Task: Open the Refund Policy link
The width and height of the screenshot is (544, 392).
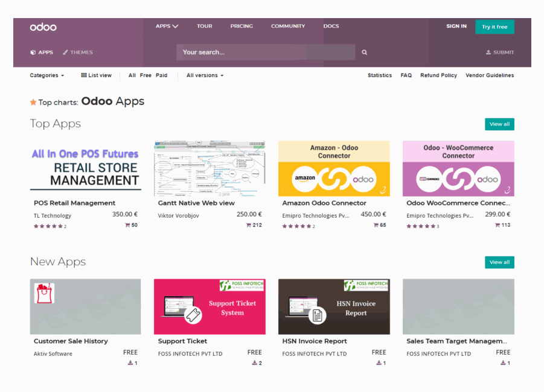Action: [x=438, y=75]
